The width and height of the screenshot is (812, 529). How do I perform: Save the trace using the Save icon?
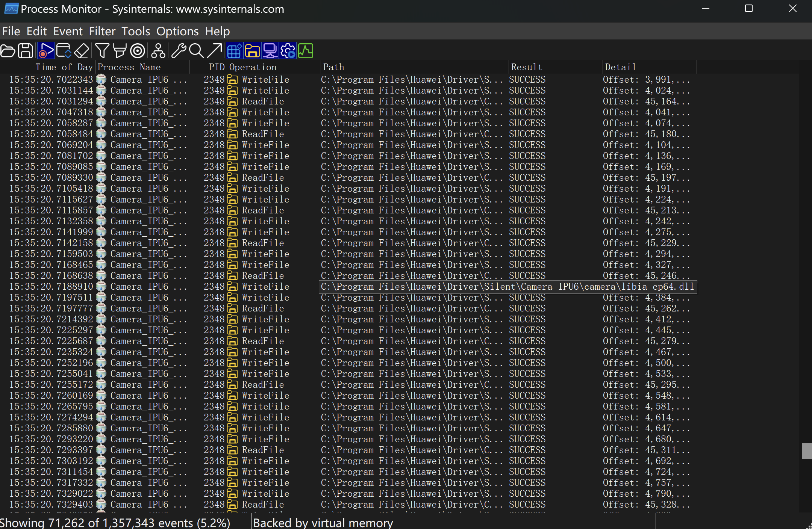pyautogui.click(x=26, y=51)
